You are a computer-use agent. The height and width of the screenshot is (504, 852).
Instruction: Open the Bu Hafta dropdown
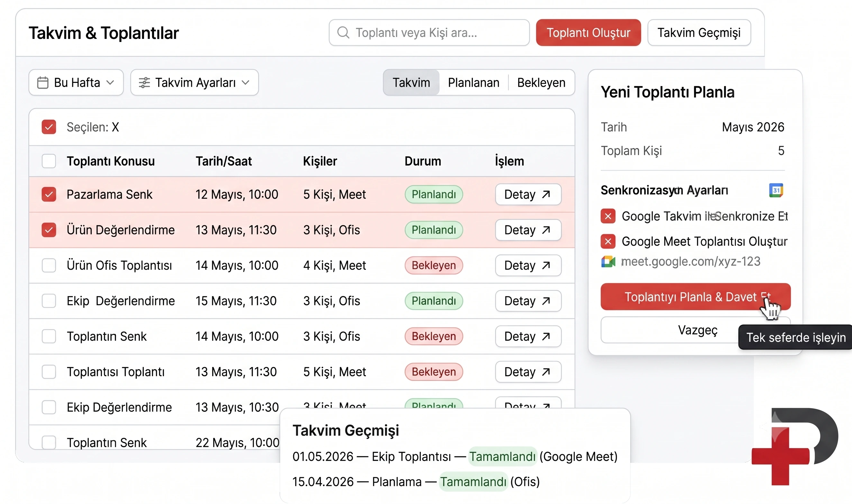(x=76, y=83)
